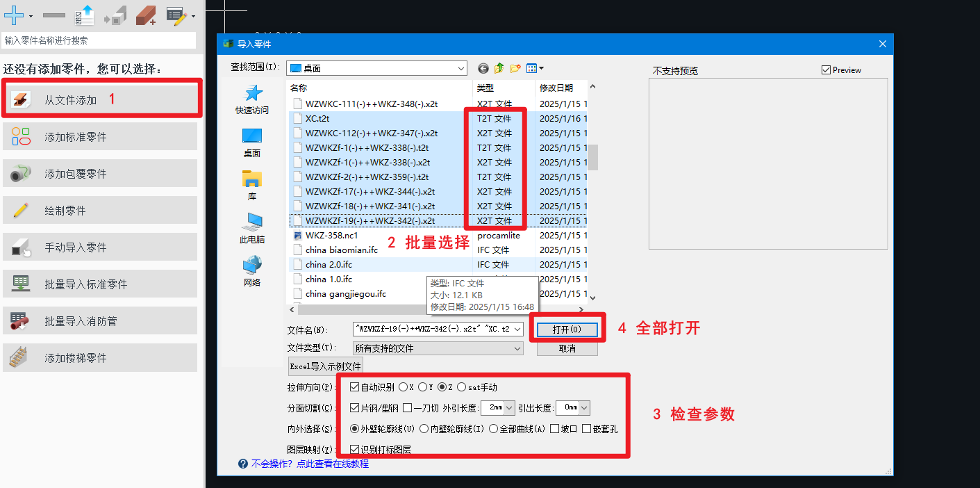Open the 文件类型 dropdown

[438, 348]
